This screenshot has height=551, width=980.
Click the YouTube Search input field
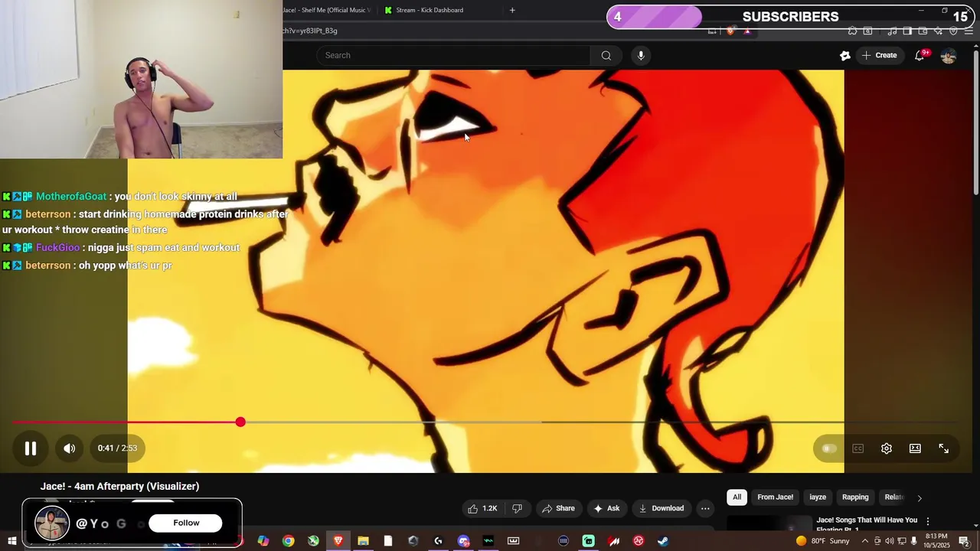tap(453, 55)
